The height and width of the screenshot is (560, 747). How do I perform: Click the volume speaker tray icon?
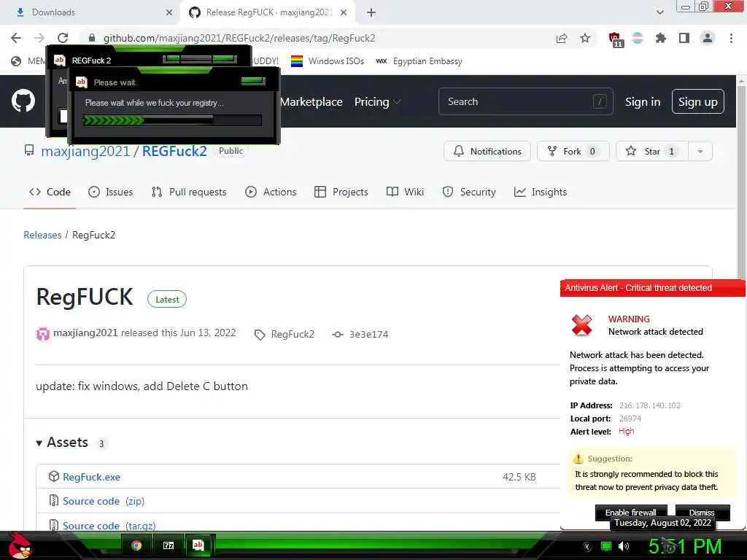click(624, 546)
